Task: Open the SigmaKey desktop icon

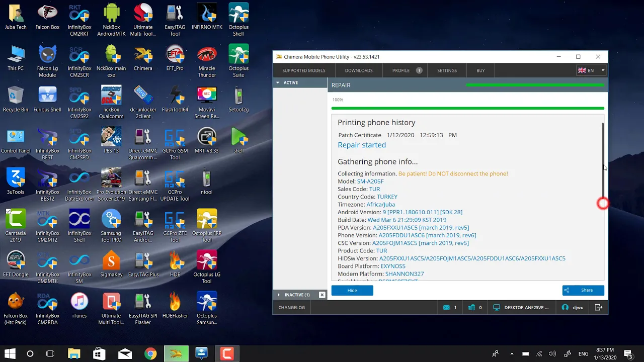Action: (111, 264)
